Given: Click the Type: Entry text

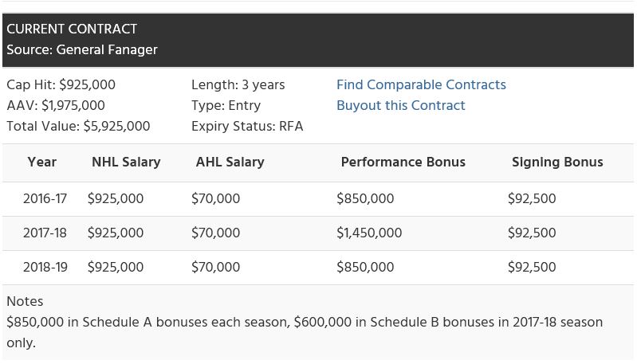Looking at the screenshot, I should coord(226,105).
